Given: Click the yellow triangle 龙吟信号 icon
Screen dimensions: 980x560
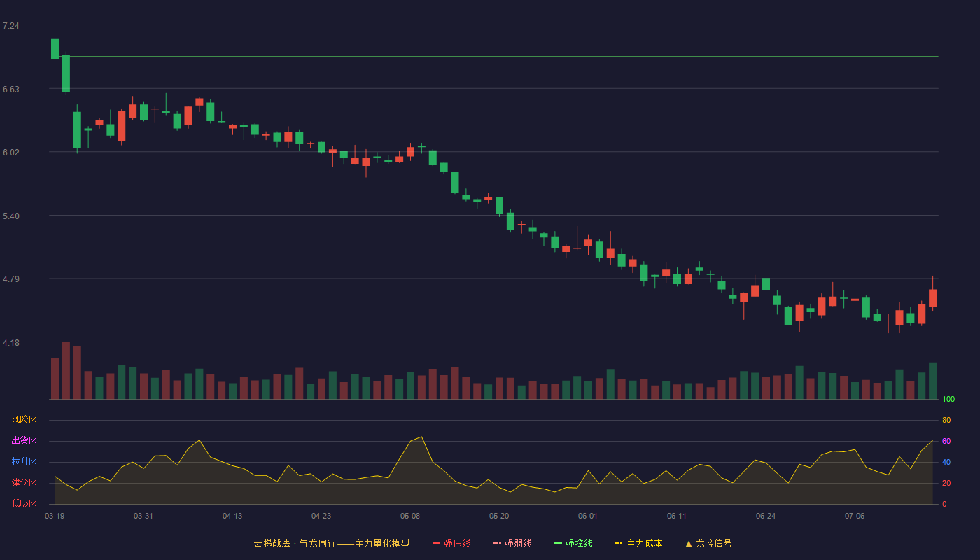Looking at the screenshot, I should [689, 543].
